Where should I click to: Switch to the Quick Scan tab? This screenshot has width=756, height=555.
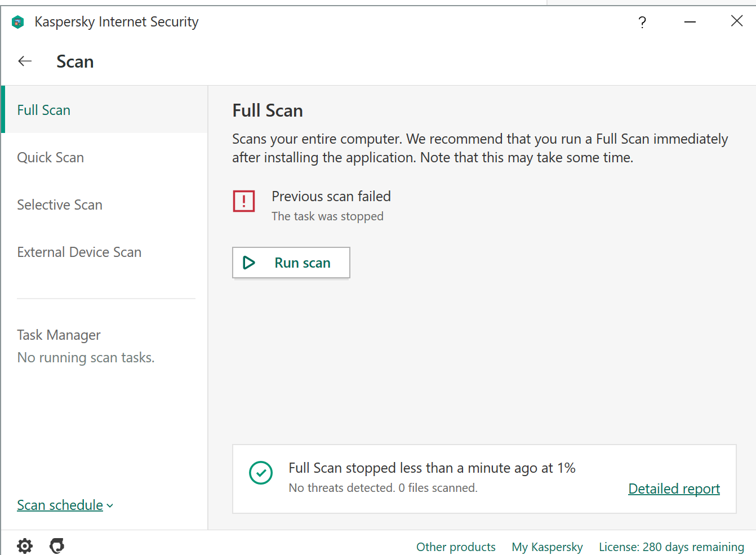coord(51,157)
